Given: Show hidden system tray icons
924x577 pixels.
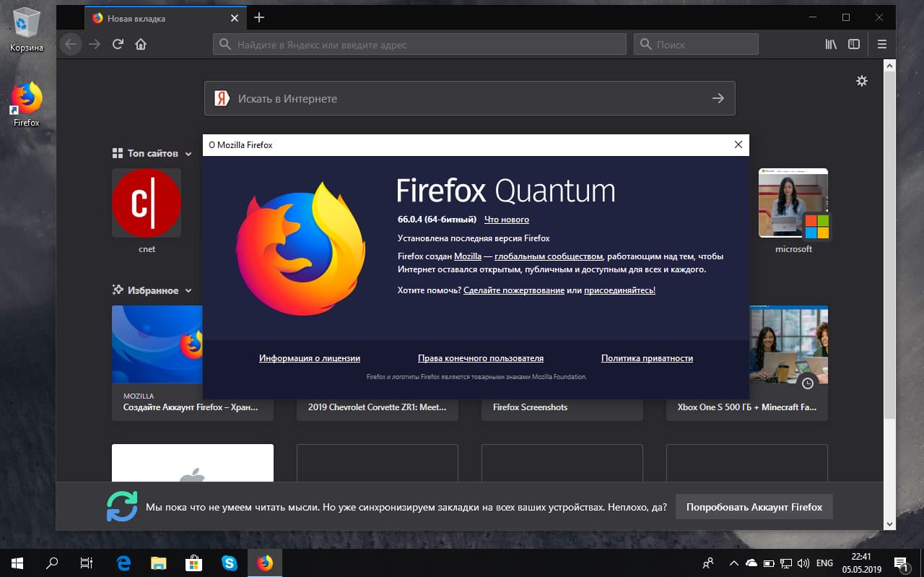Looking at the screenshot, I should click(733, 563).
